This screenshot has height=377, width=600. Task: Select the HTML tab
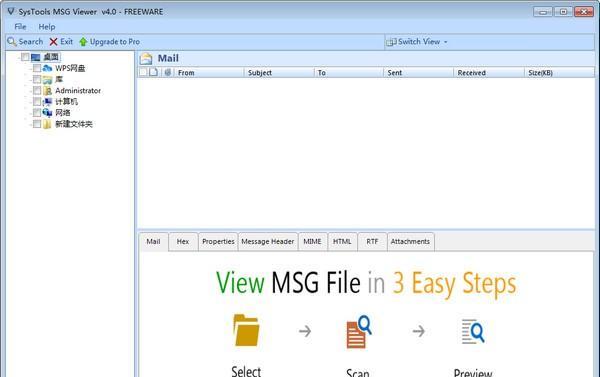tap(342, 242)
